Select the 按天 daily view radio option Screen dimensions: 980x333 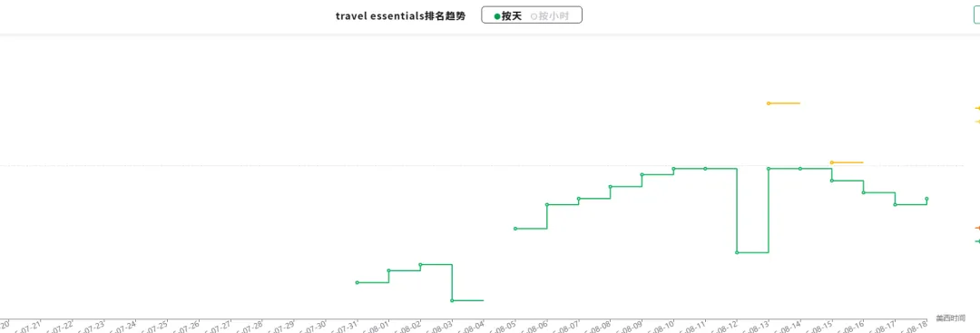click(507, 16)
